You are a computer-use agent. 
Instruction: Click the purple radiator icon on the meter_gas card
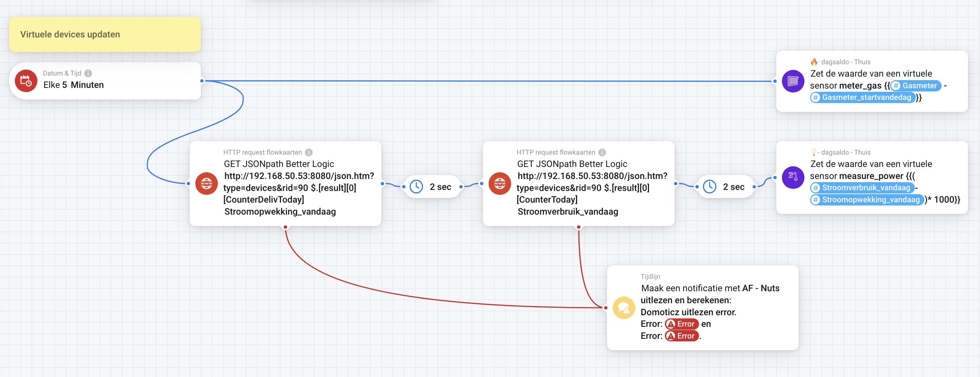click(x=793, y=81)
